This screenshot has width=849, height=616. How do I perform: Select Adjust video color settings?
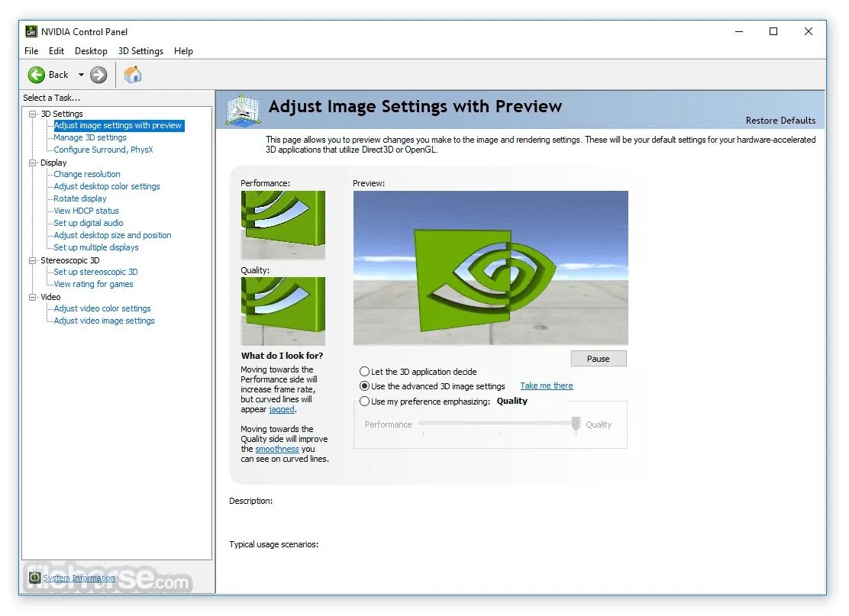pyautogui.click(x=102, y=308)
